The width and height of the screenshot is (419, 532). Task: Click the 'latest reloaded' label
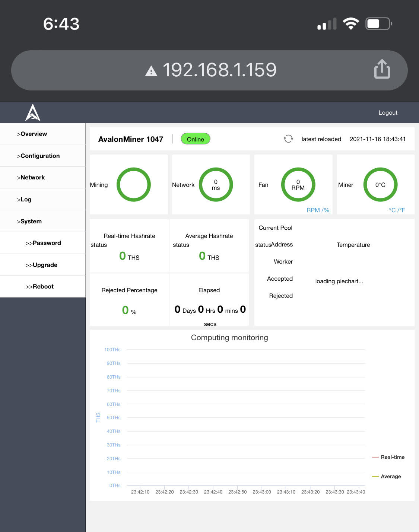point(321,139)
